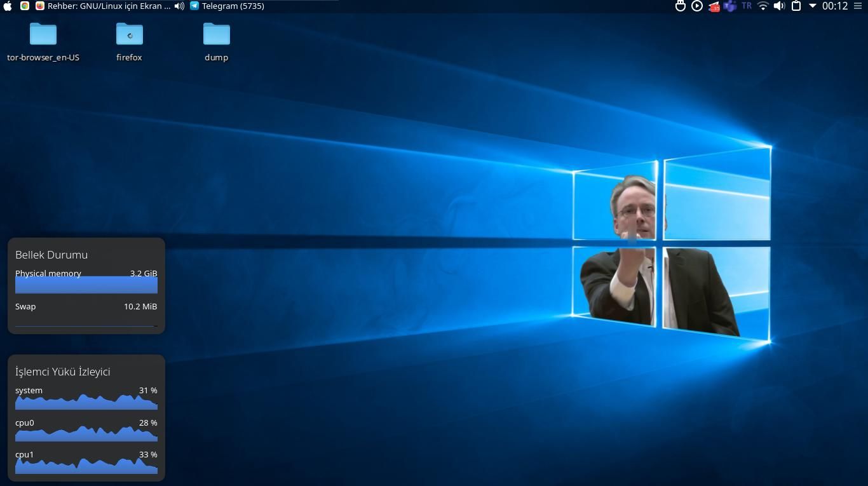
Task: Expand the hidden system tray icons arrow
Action: [x=812, y=6]
